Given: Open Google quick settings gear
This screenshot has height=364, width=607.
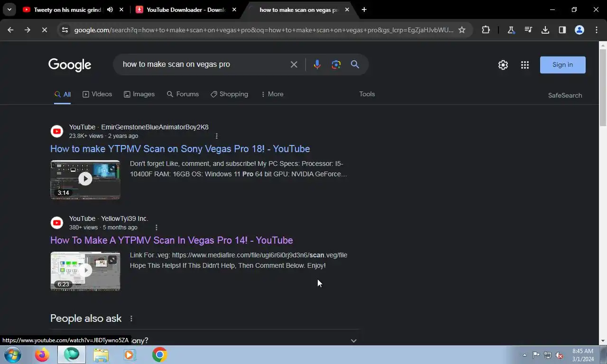Looking at the screenshot, I should click(503, 65).
